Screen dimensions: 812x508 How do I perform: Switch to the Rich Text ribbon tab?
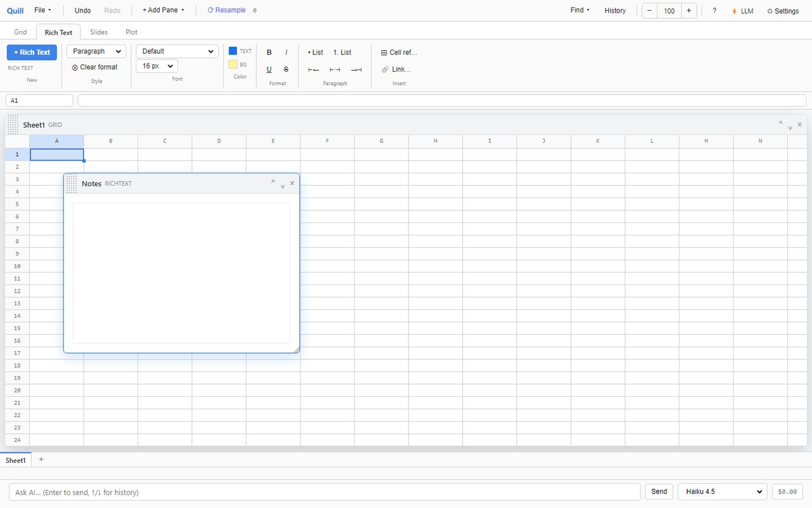coord(58,32)
